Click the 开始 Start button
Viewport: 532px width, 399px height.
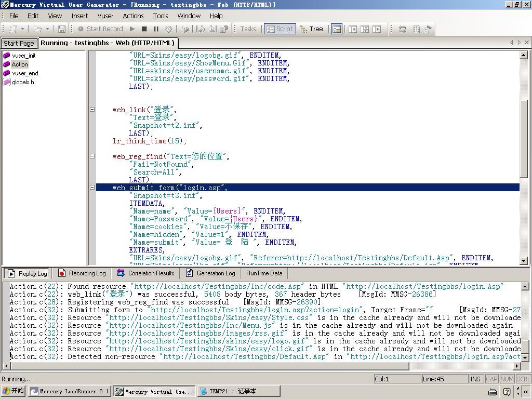click(x=14, y=391)
